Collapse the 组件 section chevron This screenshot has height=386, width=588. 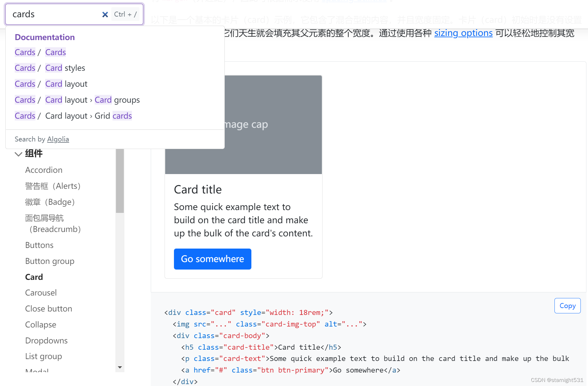click(18, 154)
